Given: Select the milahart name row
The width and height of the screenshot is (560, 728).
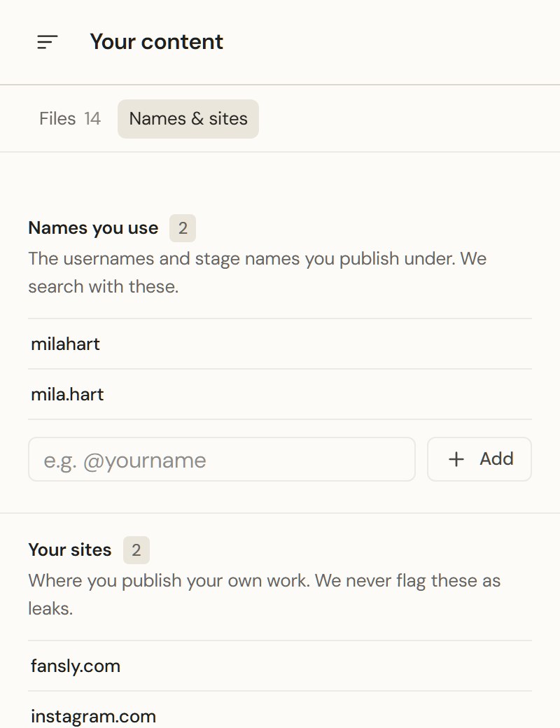Looking at the screenshot, I should [280, 344].
